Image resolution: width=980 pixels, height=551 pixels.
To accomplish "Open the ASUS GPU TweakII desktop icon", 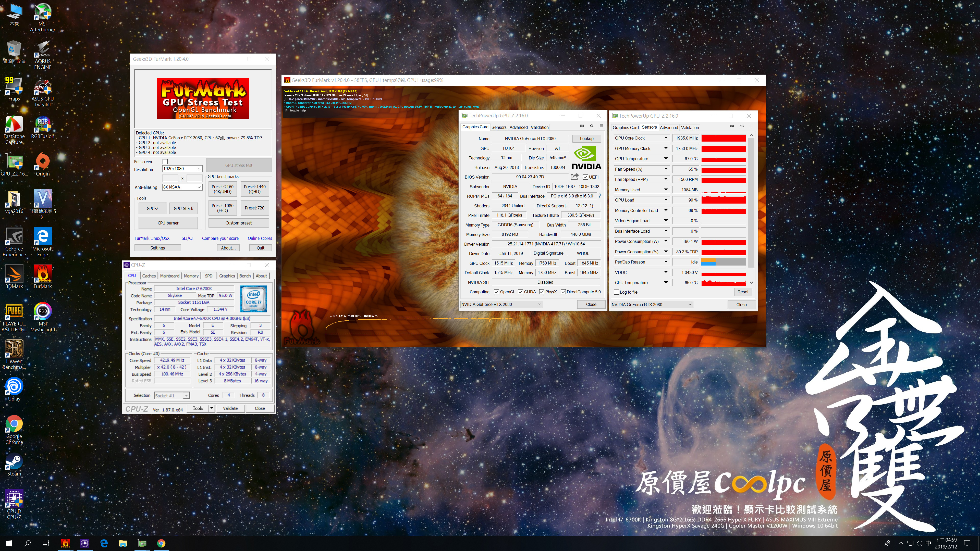I will [x=43, y=92].
